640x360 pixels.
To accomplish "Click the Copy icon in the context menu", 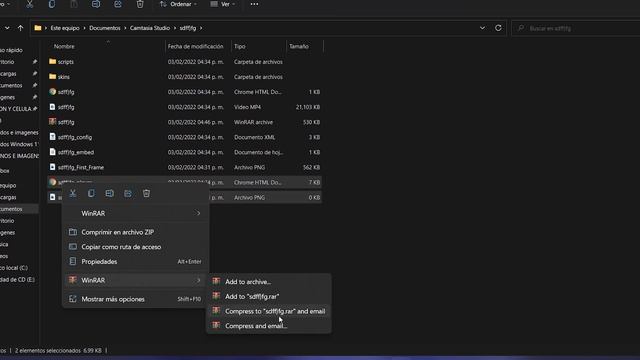I will tap(91, 193).
